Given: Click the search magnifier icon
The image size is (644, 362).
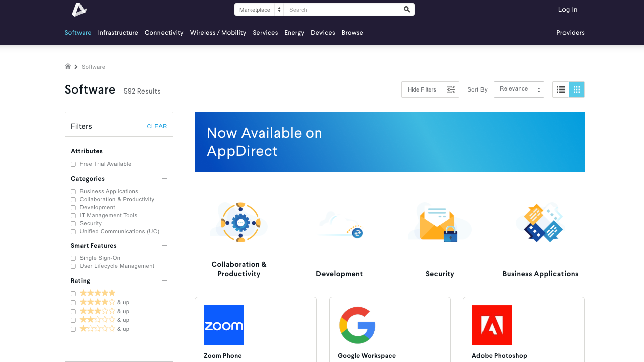Looking at the screenshot, I should pyautogui.click(x=407, y=10).
